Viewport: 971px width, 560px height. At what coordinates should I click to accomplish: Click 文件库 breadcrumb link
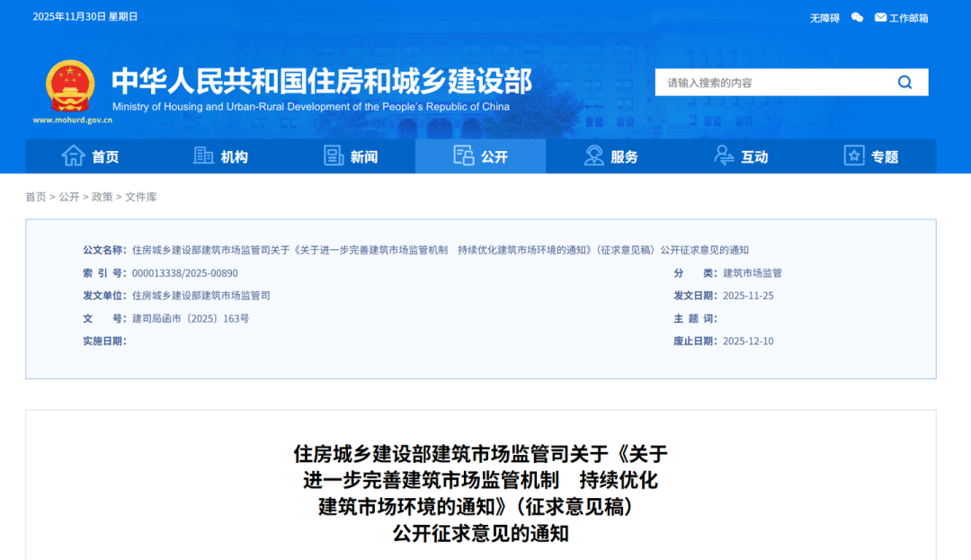140,197
